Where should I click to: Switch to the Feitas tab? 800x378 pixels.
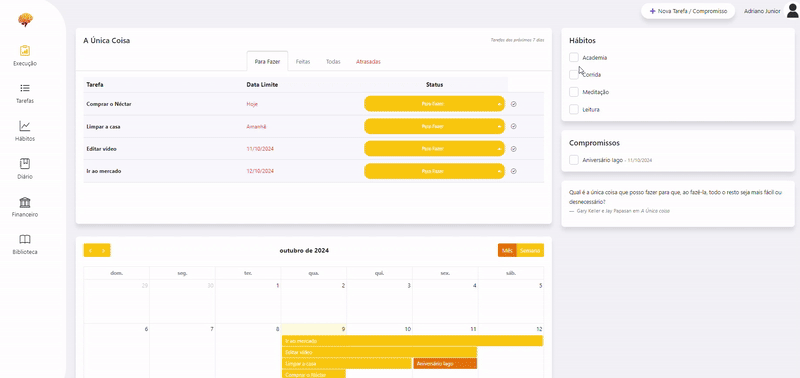(303, 61)
